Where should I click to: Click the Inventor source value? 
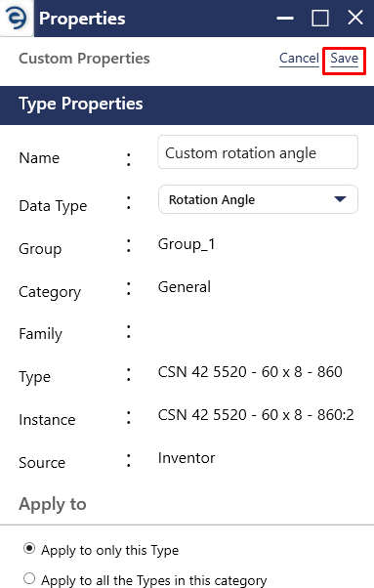(187, 458)
